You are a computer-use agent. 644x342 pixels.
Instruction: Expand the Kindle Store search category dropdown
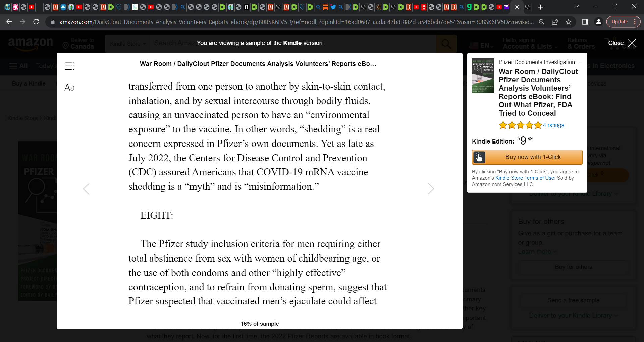click(128, 44)
